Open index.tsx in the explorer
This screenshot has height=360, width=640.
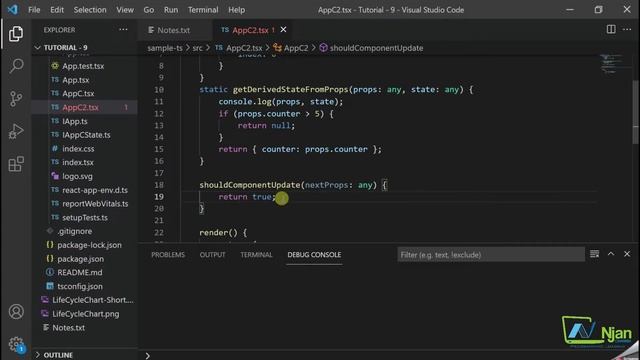click(x=78, y=162)
